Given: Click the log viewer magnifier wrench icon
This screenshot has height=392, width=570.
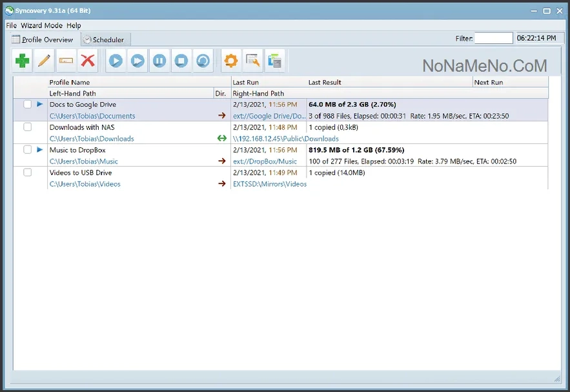Looking at the screenshot, I should tap(253, 61).
